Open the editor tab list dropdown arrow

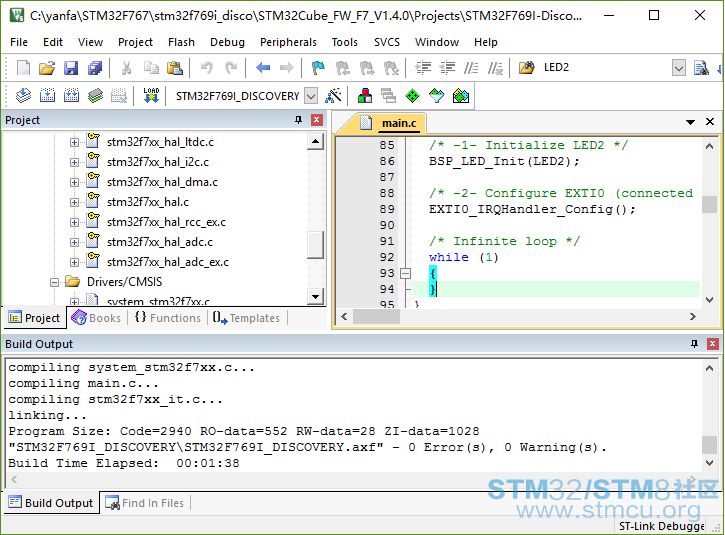click(690, 122)
